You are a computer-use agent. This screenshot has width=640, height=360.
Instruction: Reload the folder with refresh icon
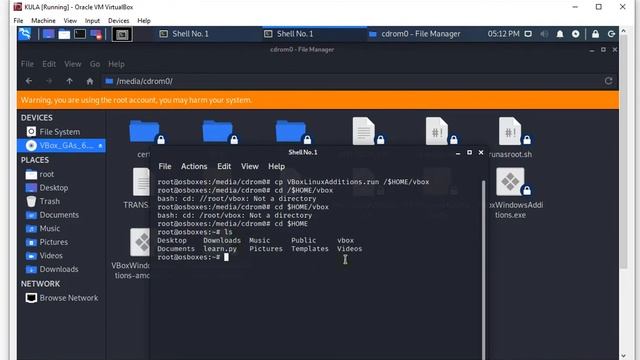609,81
